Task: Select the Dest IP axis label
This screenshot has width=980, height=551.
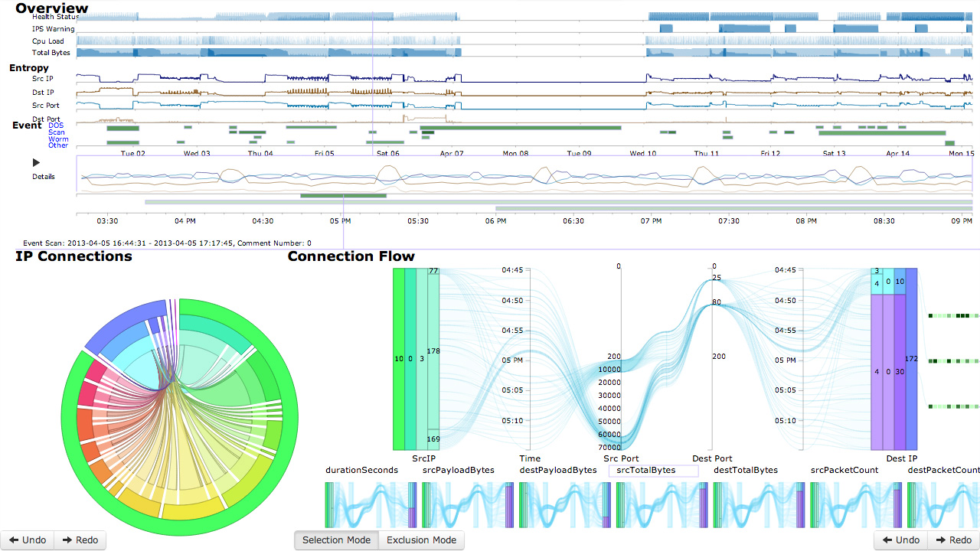Action: (901, 458)
